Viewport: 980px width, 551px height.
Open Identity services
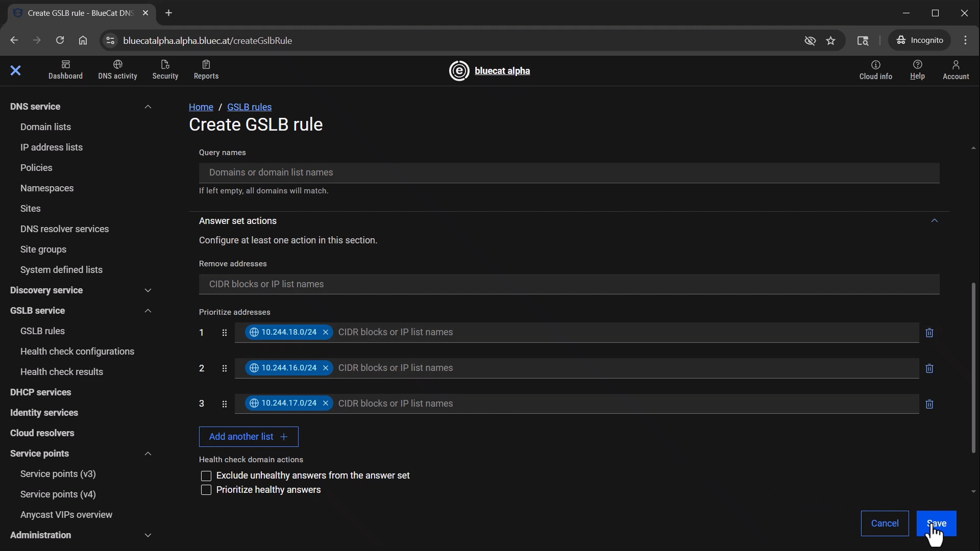tap(44, 413)
